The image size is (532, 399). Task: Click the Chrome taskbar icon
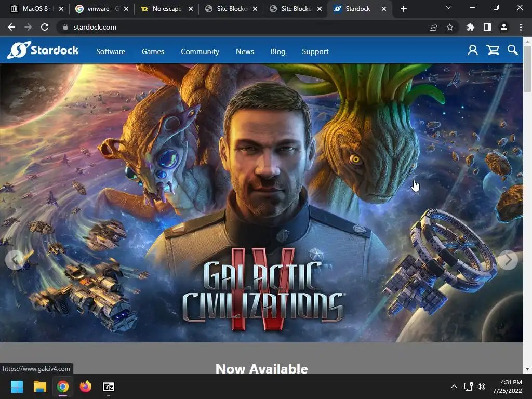pyautogui.click(x=63, y=387)
